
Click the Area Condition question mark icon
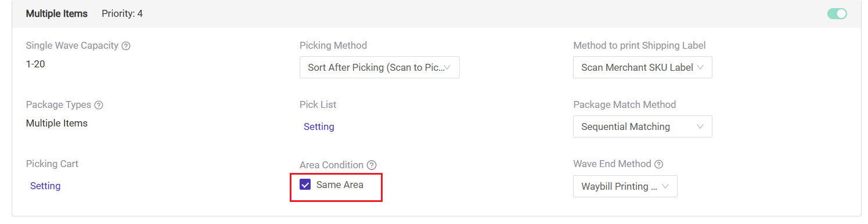coord(372,165)
